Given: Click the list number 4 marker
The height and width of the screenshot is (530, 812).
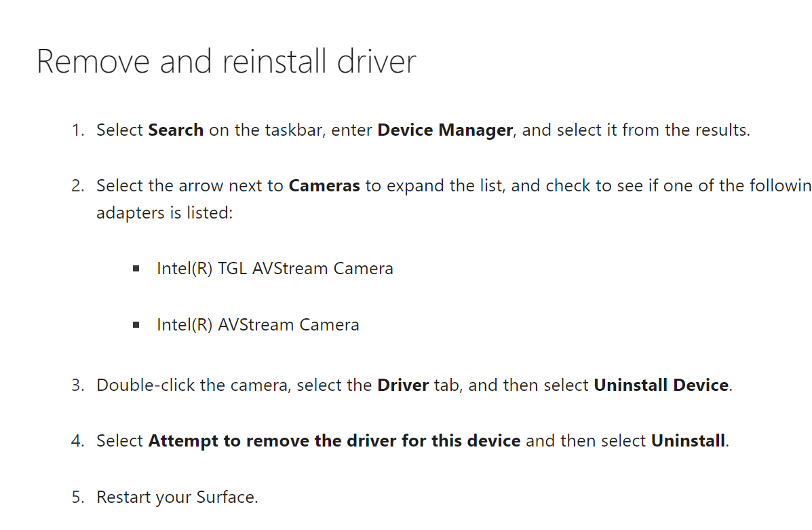Looking at the screenshot, I should [x=77, y=441].
